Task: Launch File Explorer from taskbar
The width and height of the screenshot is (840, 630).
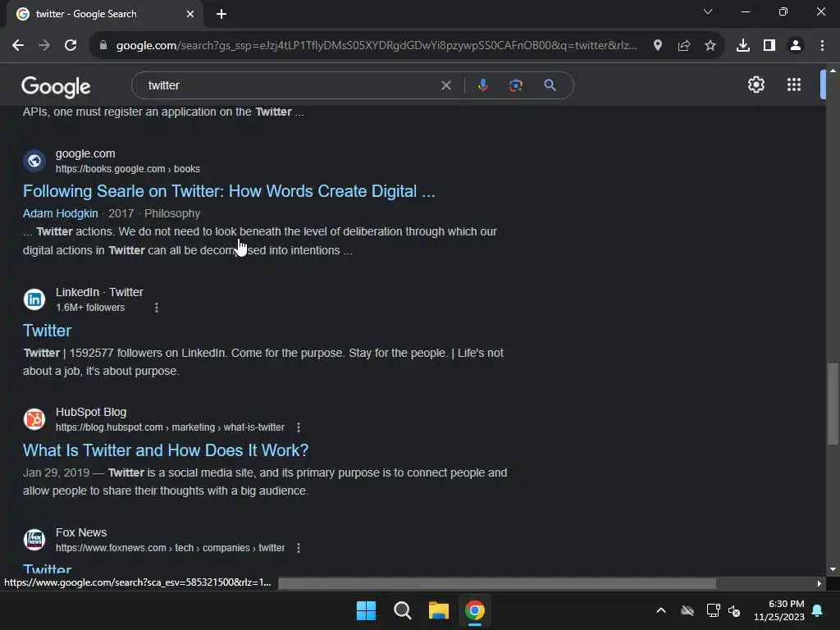Action: point(439,610)
